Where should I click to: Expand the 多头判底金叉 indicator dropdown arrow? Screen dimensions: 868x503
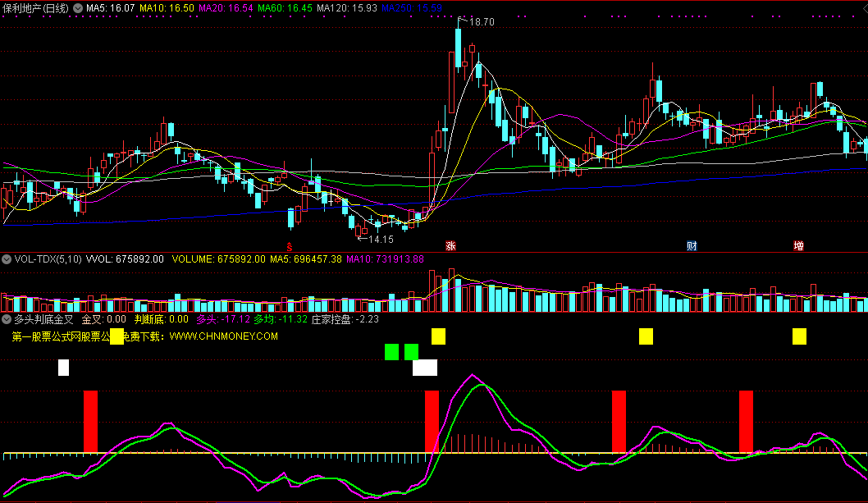pyautogui.click(x=7, y=320)
